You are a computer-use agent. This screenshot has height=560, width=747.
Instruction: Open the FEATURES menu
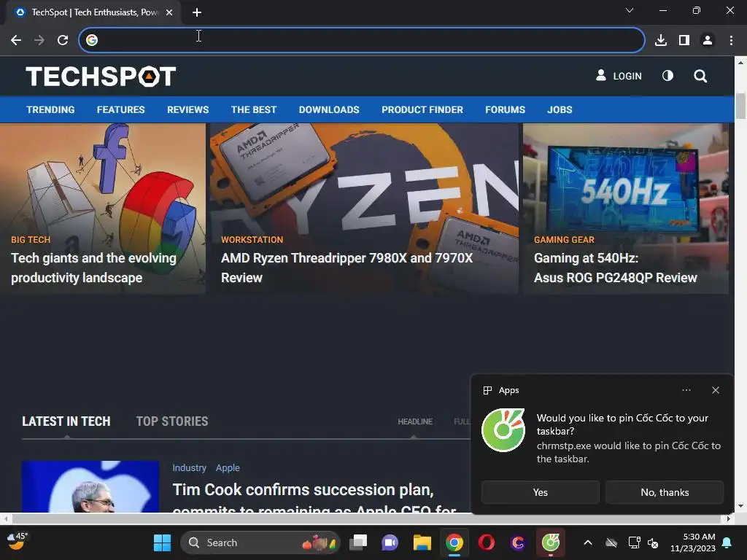(x=120, y=109)
